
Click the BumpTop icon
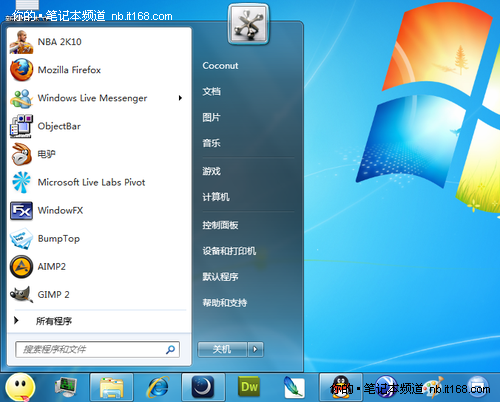21,239
